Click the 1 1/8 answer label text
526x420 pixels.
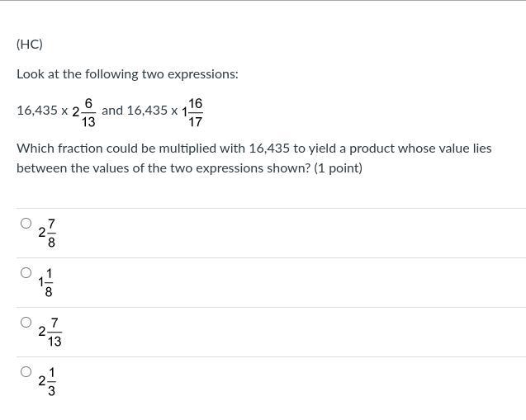click(46, 282)
